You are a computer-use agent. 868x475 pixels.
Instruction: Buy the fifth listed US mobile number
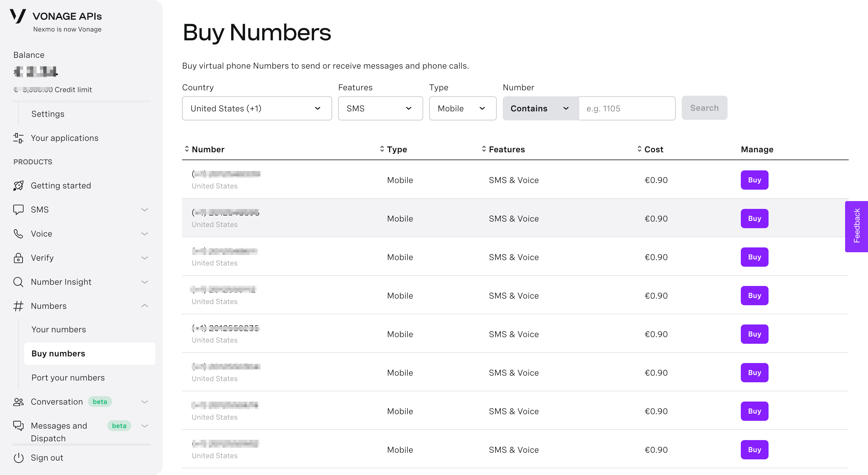coord(754,334)
